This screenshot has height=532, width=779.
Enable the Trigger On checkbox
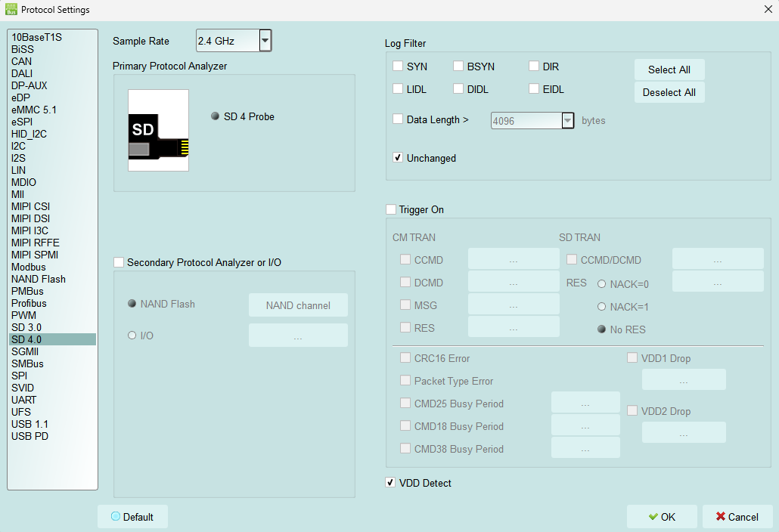pyautogui.click(x=391, y=209)
